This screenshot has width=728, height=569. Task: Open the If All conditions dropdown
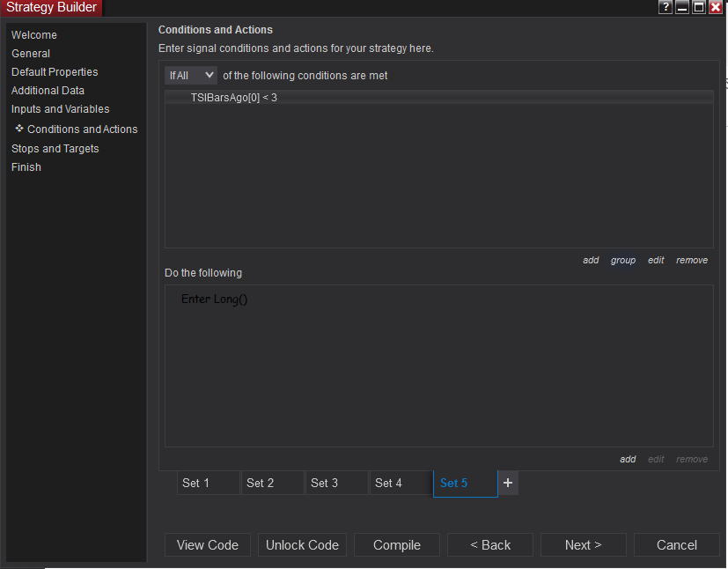click(x=191, y=76)
